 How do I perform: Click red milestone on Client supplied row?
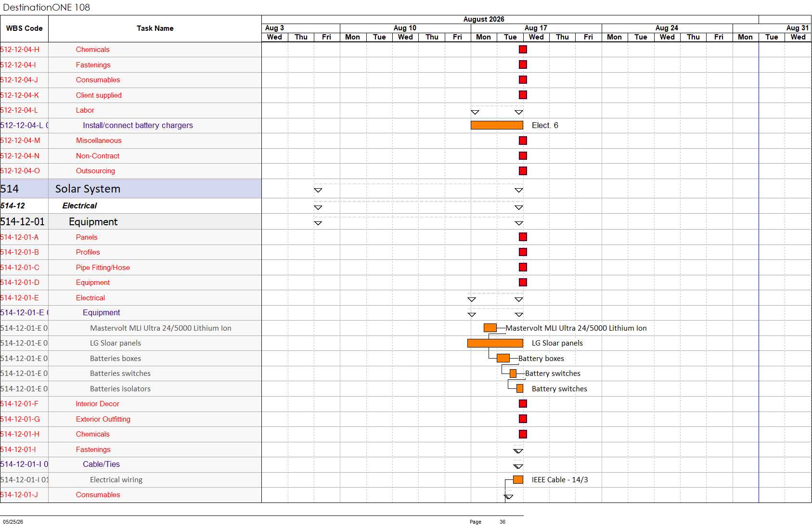523,95
